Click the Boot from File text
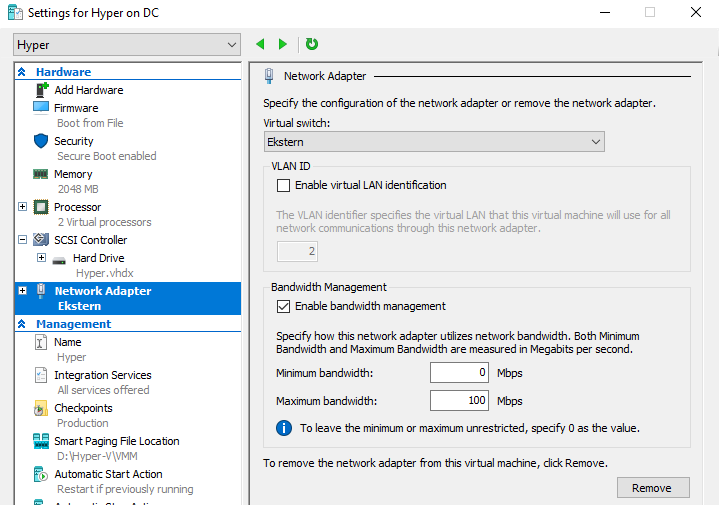This screenshot has width=719, height=505. (90, 123)
